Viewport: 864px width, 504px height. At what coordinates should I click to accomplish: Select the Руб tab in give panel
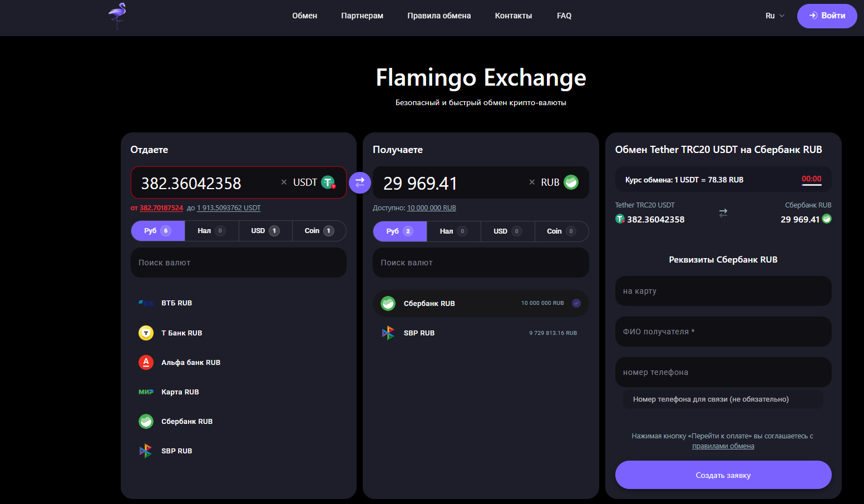pyautogui.click(x=158, y=231)
